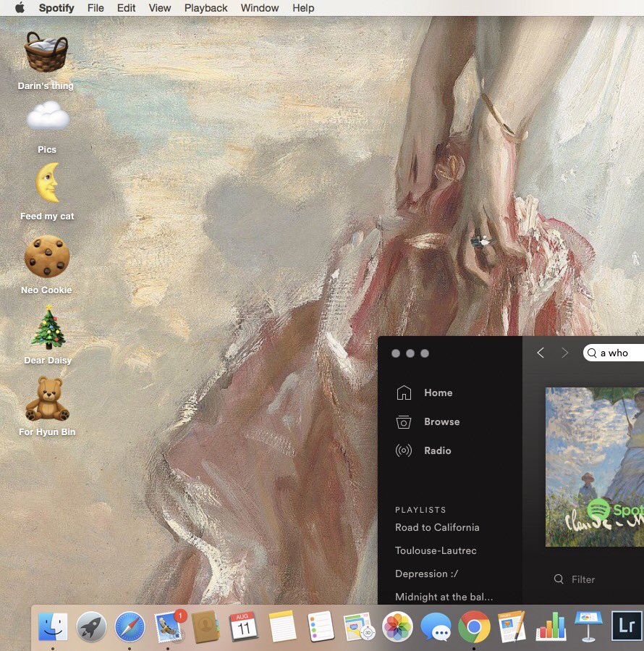Open the Edit menu
644x651 pixels.
click(126, 8)
